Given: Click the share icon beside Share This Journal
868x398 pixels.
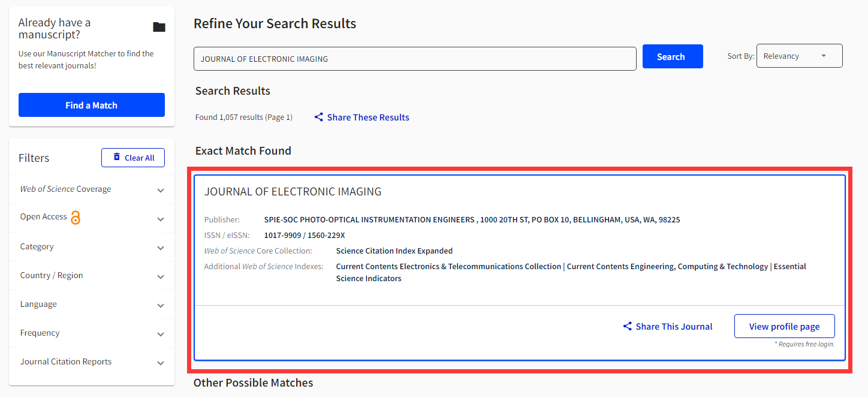Looking at the screenshot, I should point(628,327).
